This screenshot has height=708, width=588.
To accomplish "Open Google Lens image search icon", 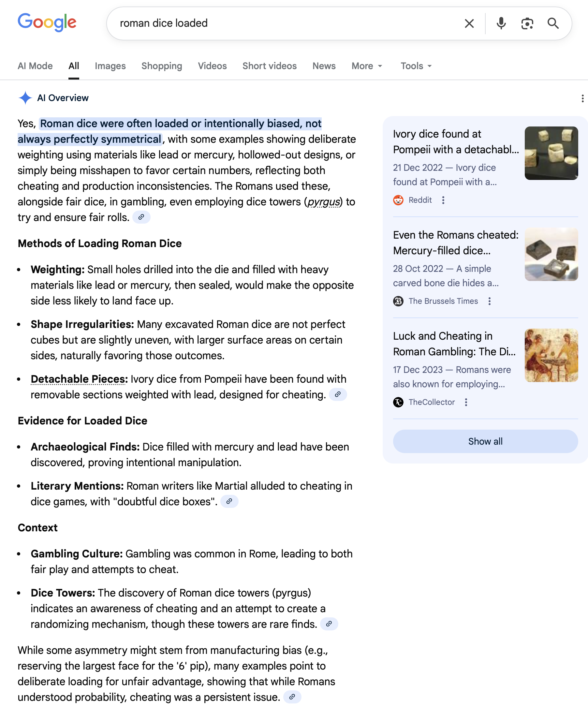I will [527, 23].
